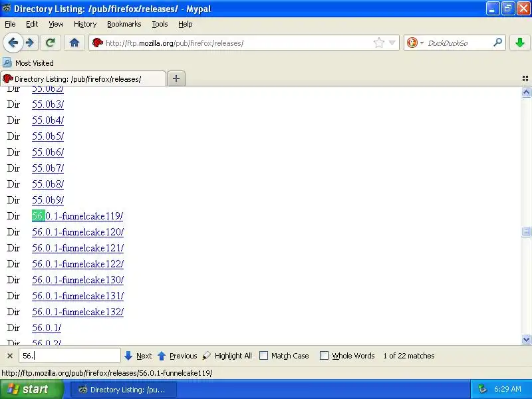Find next match with Next button
Image resolution: width=532 pixels, height=399 pixels.
138,356
